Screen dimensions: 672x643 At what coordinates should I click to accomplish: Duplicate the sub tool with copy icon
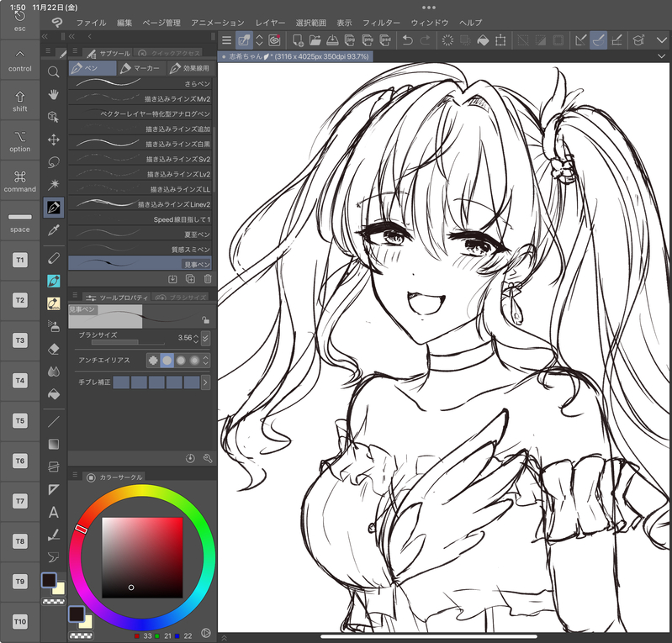click(x=190, y=279)
